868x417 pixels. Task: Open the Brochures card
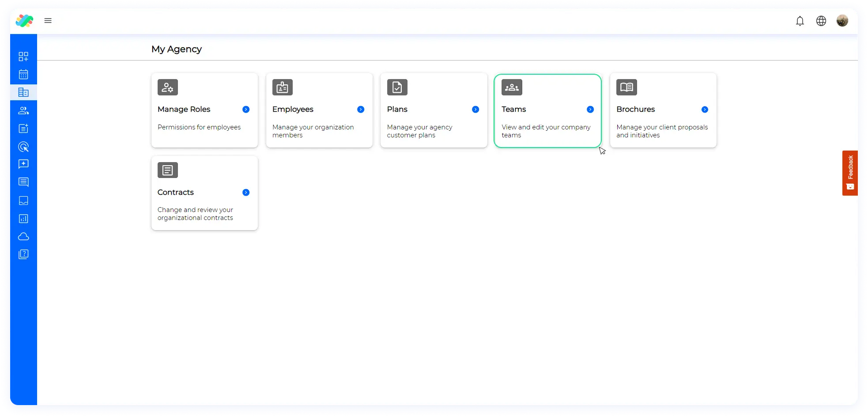click(663, 110)
